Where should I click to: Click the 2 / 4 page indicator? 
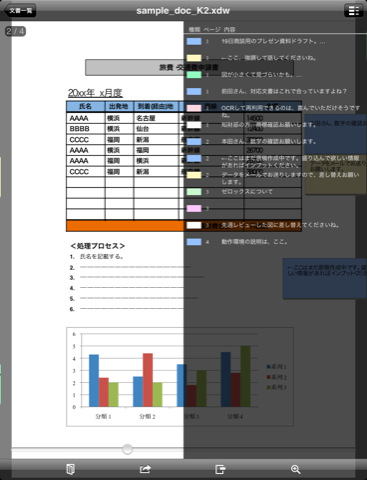click(x=15, y=31)
